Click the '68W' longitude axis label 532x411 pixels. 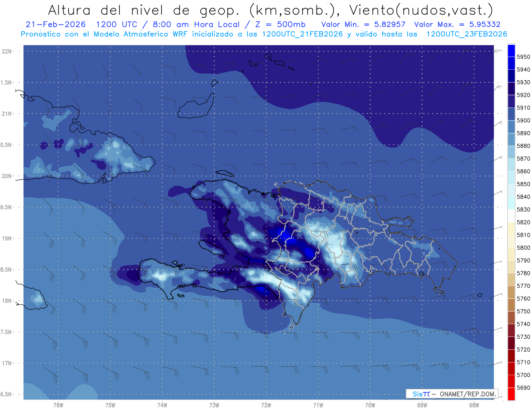coord(474,405)
